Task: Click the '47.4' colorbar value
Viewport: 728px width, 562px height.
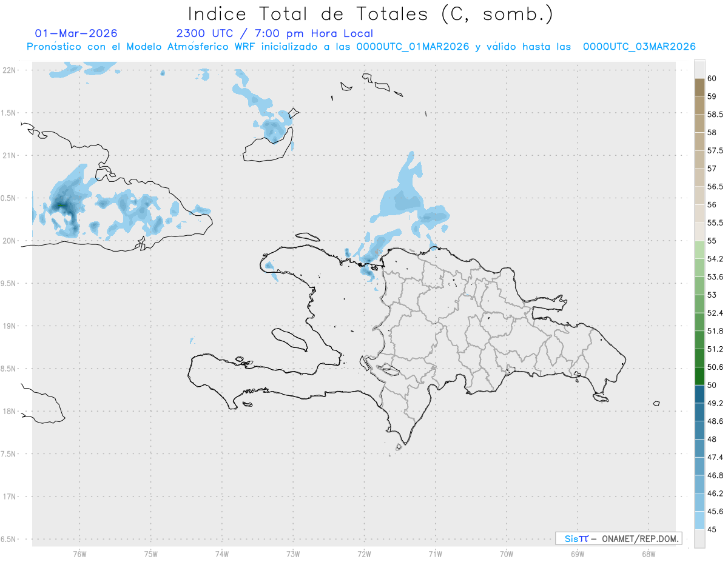Action: [x=715, y=457]
